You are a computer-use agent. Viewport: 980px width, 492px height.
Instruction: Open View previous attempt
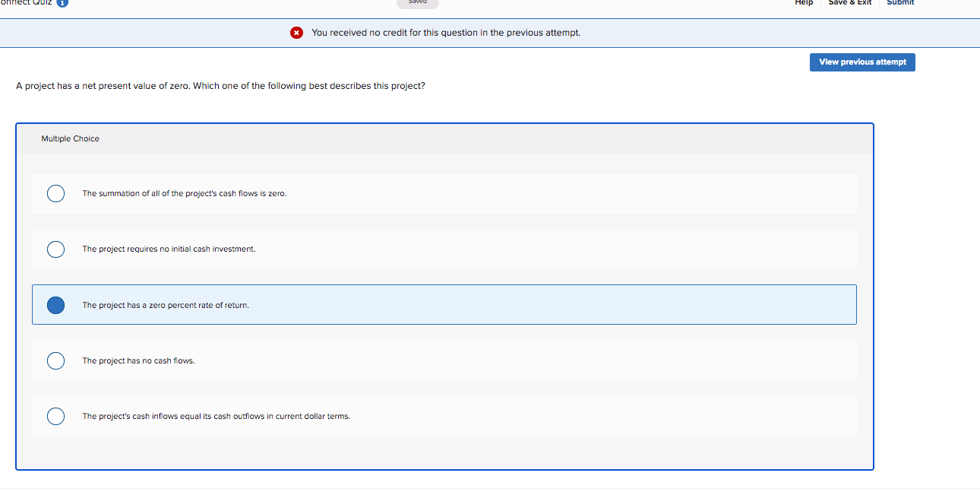click(862, 62)
